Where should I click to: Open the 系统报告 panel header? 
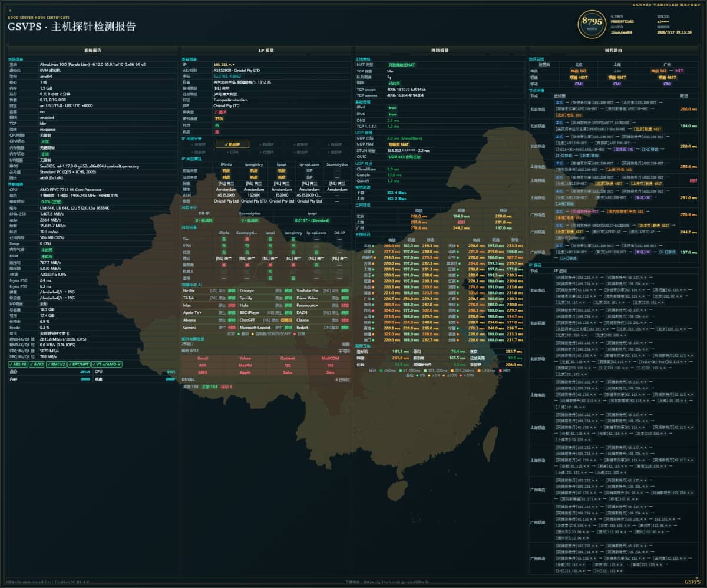[92, 51]
